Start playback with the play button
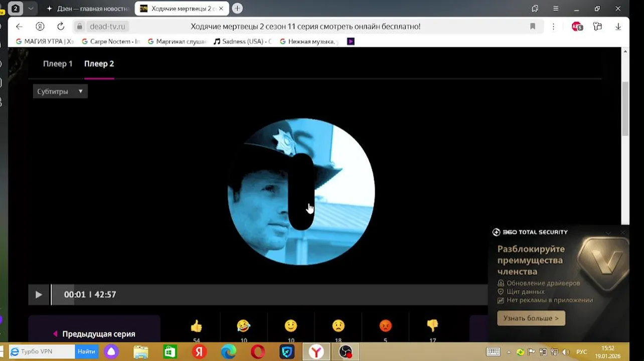This screenshot has height=361, width=644. tap(39, 295)
